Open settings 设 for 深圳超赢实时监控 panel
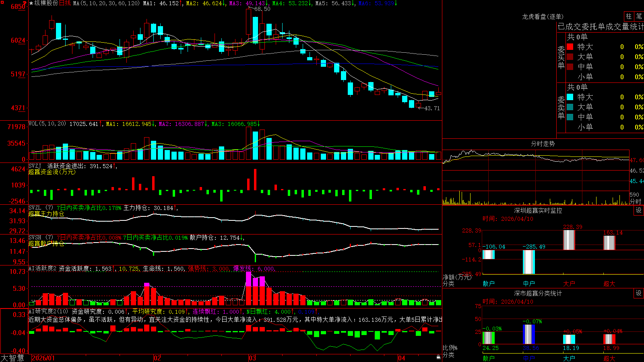This screenshot has height=362, width=644. [x=638, y=210]
